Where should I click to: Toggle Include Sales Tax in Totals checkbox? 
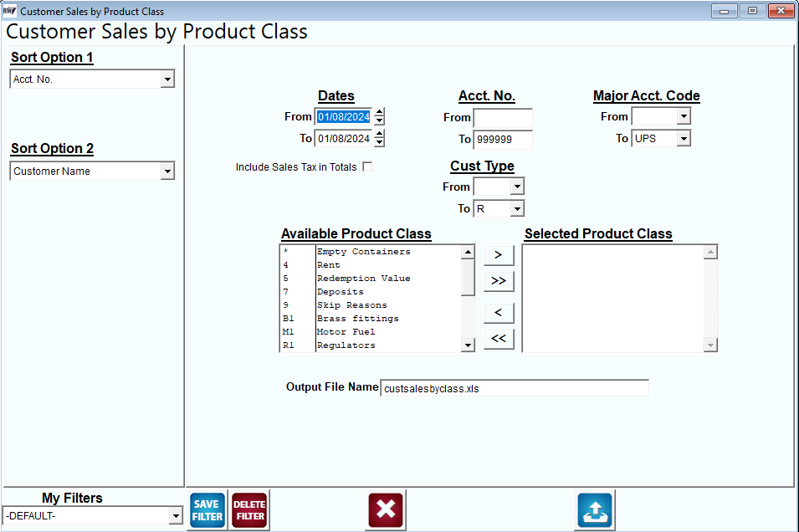click(367, 166)
